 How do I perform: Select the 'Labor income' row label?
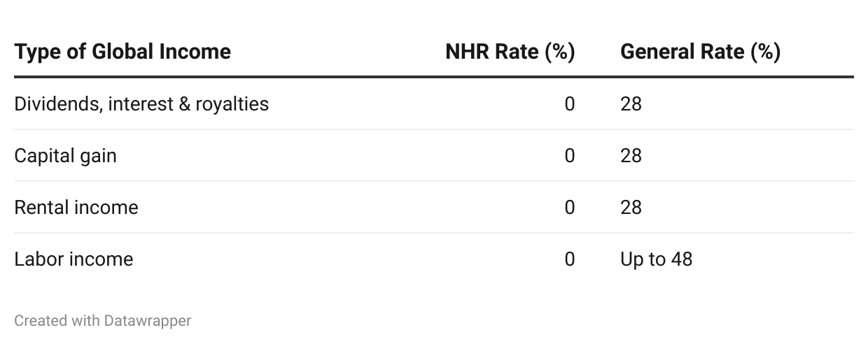[x=73, y=259]
